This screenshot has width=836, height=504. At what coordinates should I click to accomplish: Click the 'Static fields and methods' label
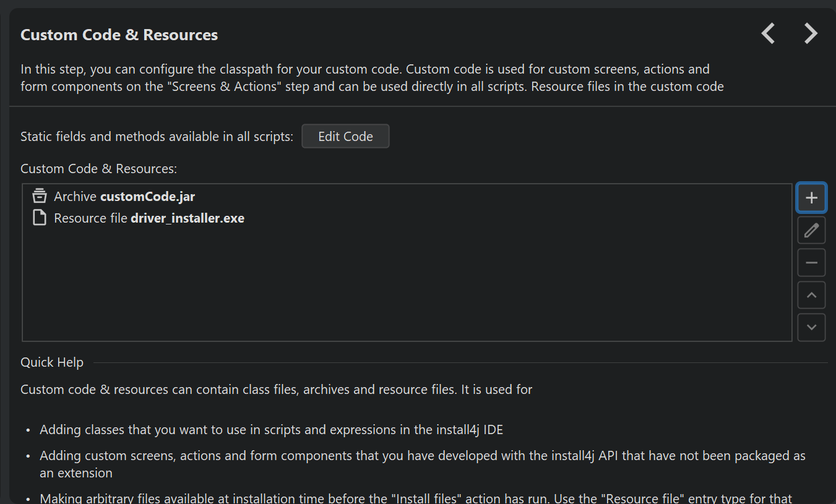coord(157,137)
